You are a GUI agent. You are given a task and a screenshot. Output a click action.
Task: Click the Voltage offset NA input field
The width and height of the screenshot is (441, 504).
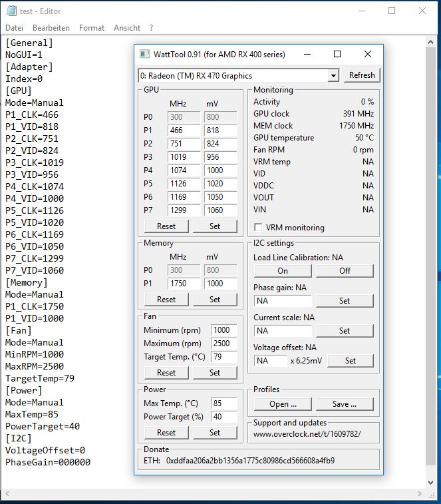[271, 361]
